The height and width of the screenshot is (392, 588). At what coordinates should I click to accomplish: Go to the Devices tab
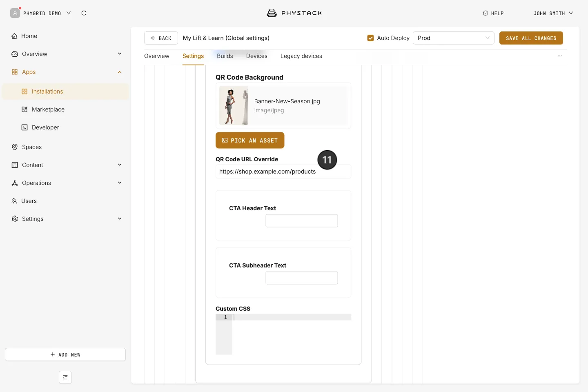[x=257, y=56]
